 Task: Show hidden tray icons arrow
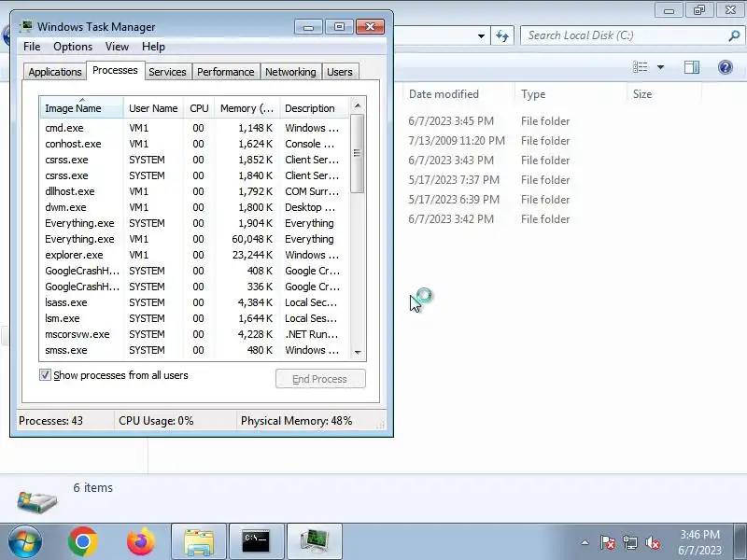tap(585, 542)
